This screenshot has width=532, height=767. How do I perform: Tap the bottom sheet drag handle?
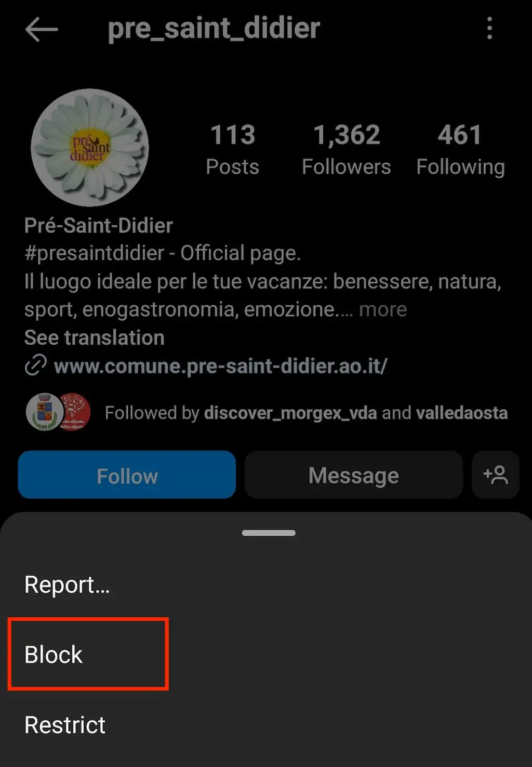(269, 533)
